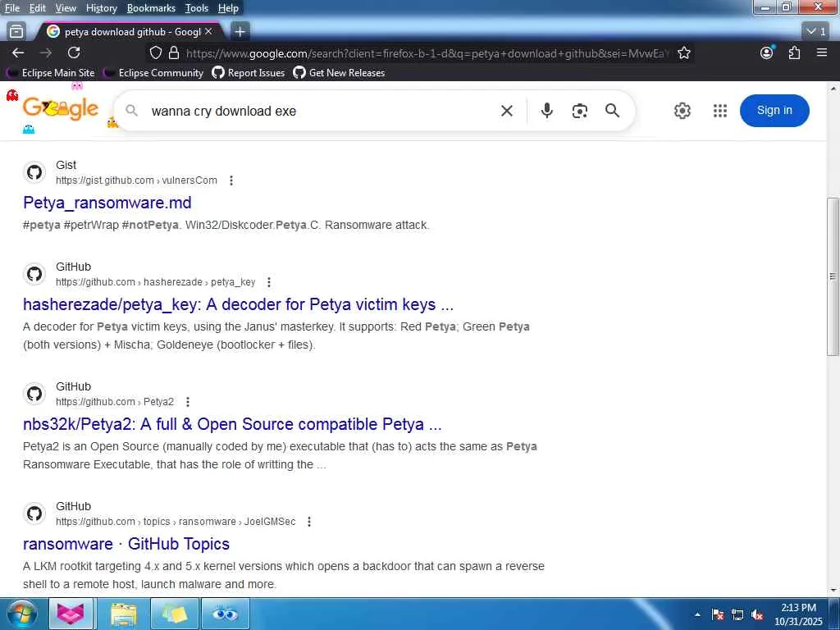Open Get New Releases bookmark
840x630 pixels.
click(x=339, y=73)
